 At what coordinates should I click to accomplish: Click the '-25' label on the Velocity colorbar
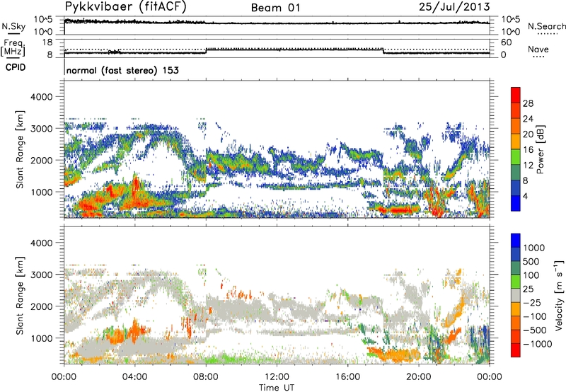[532, 302]
